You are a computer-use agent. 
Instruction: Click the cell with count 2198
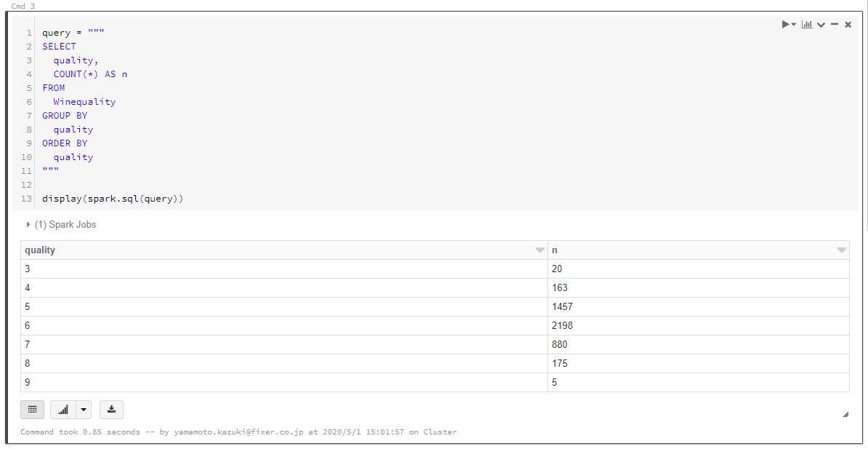(562, 325)
